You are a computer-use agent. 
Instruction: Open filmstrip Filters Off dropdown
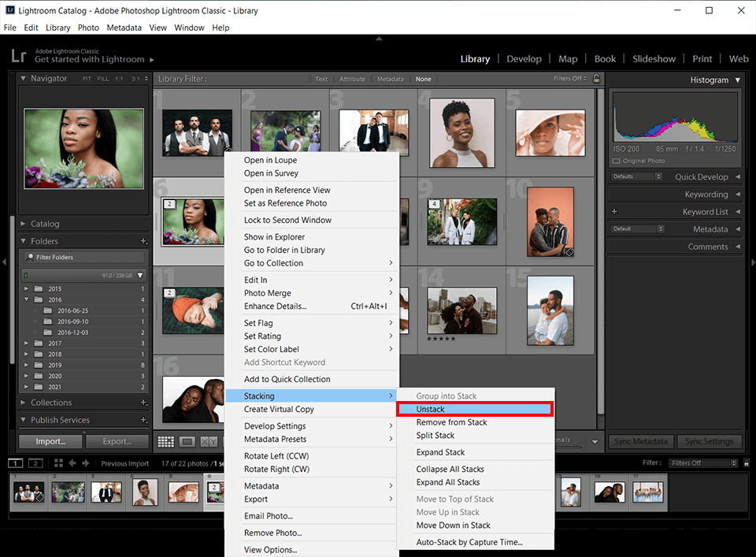click(x=702, y=463)
